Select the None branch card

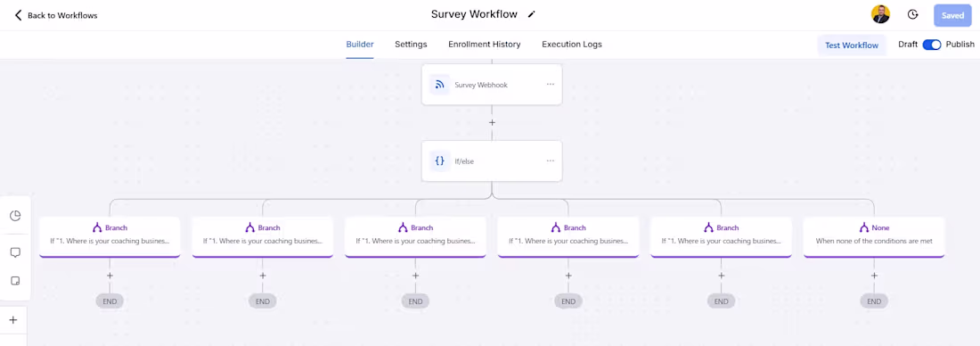[x=874, y=236]
